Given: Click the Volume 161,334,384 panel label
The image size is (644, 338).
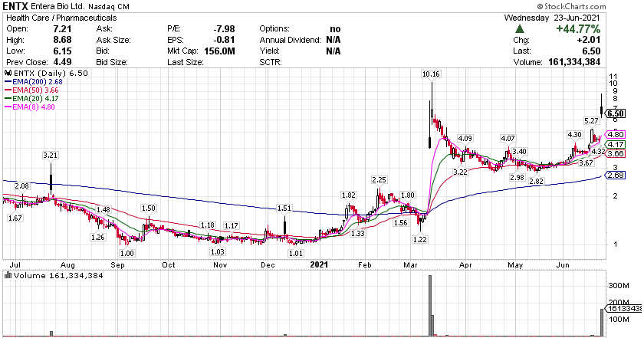Looking at the screenshot, I should click(58, 276).
